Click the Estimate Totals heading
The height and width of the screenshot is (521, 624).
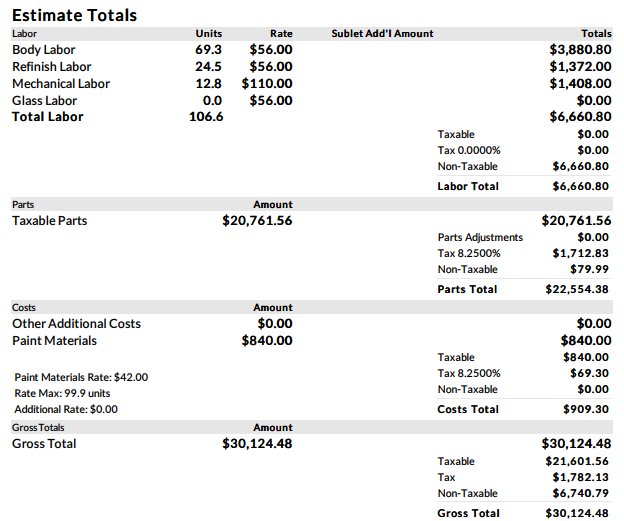tap(75, 15)
